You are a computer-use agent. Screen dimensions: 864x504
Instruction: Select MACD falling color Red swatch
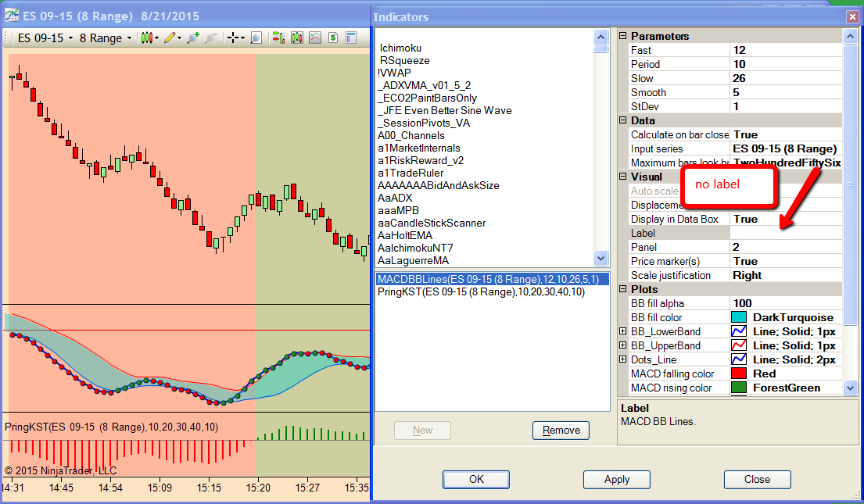click(738, 374)
